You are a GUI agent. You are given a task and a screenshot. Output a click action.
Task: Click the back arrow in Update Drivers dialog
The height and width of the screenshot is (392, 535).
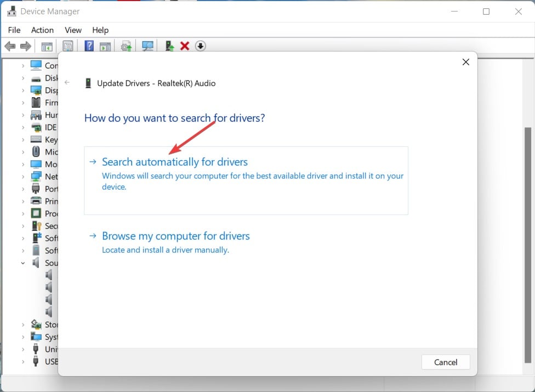pyautogui.click(x=67, y=82)
